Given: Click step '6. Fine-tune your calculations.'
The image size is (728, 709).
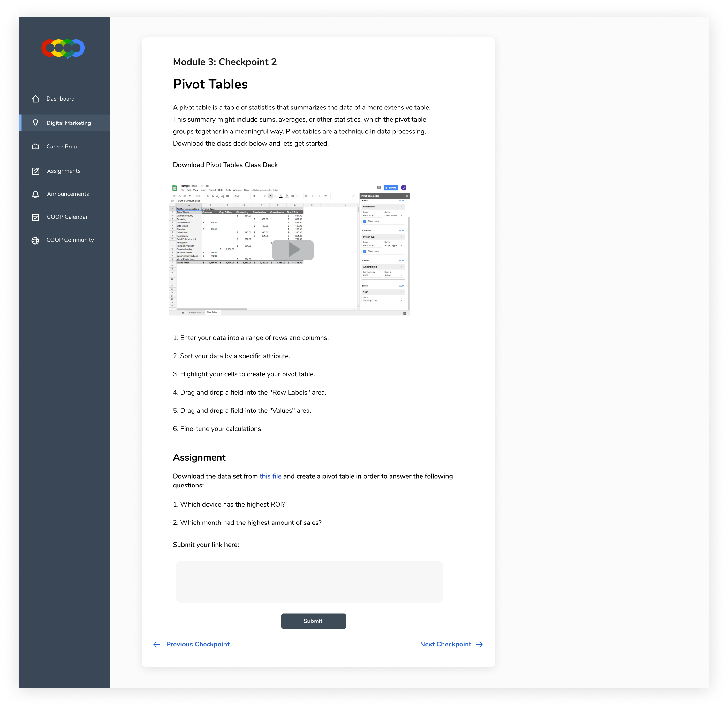Looking at the screenshot, I should (x=217, y=429).
